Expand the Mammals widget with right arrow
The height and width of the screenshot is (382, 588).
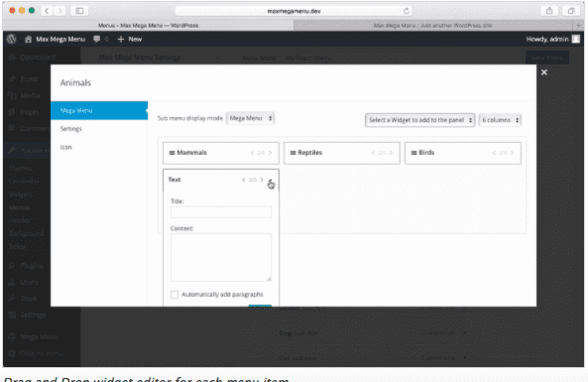click(x=270, y=153)
